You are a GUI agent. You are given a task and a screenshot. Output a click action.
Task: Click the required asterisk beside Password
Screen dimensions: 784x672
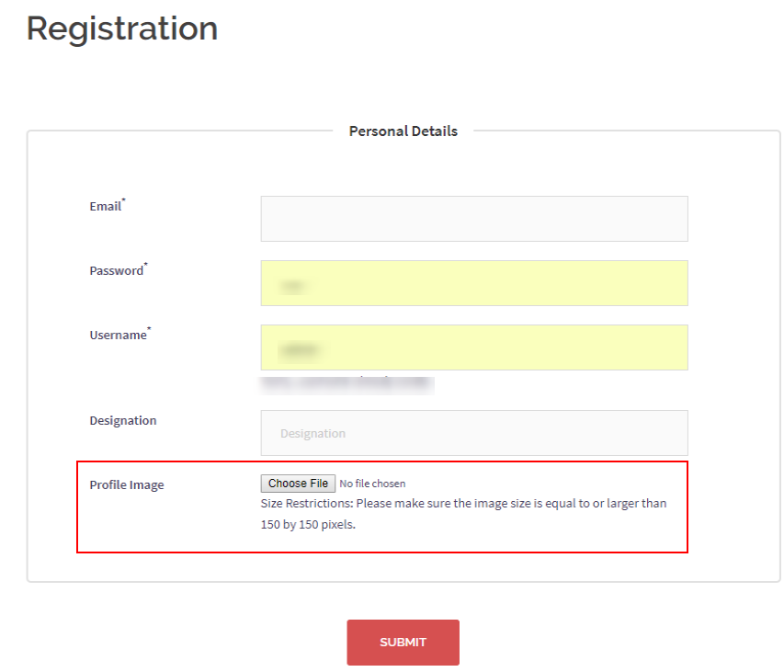[x=146, y=266]
